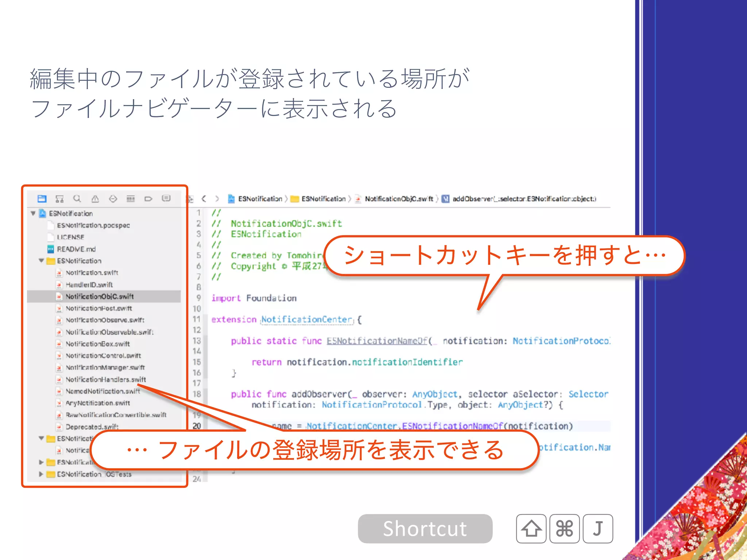Select NotificationHandlers.swift file
This screenshot has height=560, width=747.
click(106, 380)
